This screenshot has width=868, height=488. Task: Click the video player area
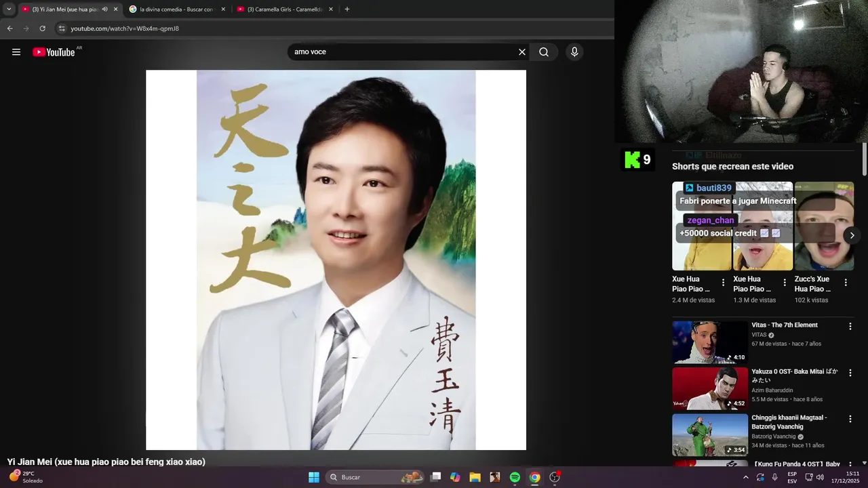tap(336, 260)
